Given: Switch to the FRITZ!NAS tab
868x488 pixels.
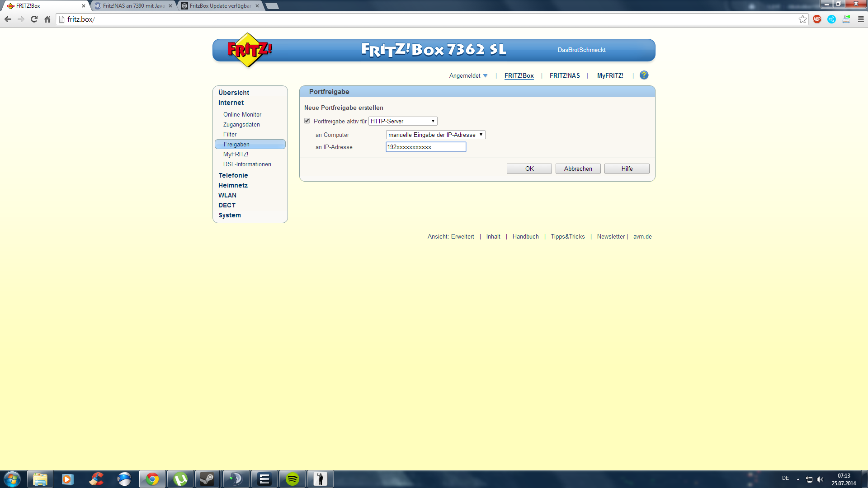Looking at the screenshot, I should click(565, 75).
